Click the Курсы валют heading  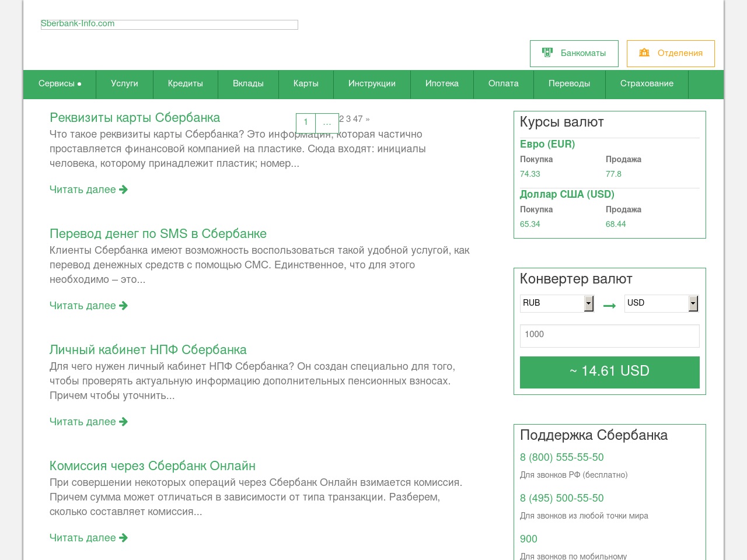coord(562,122)
